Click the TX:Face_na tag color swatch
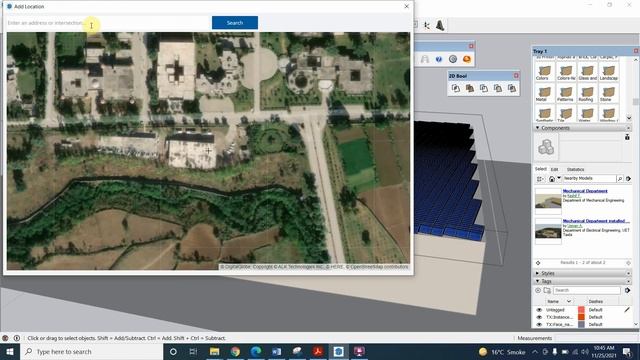The height and width of the screenshot is (360, 640). point(581,324)
